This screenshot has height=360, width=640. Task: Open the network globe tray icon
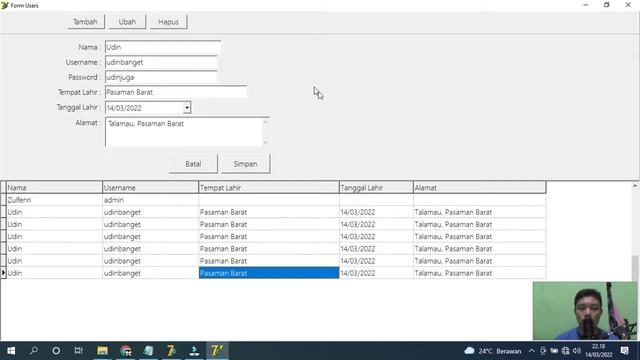click(565, 351)
